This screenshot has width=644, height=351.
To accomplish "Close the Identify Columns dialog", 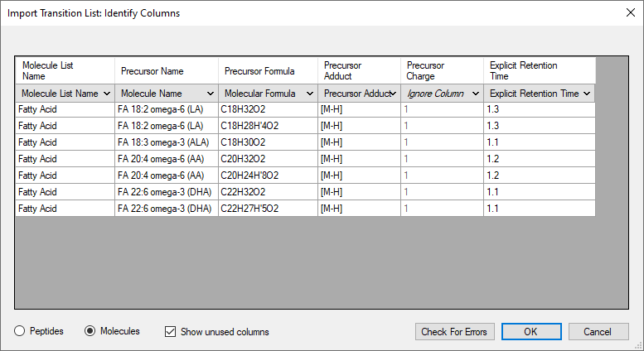I will [x=631, y=12].
